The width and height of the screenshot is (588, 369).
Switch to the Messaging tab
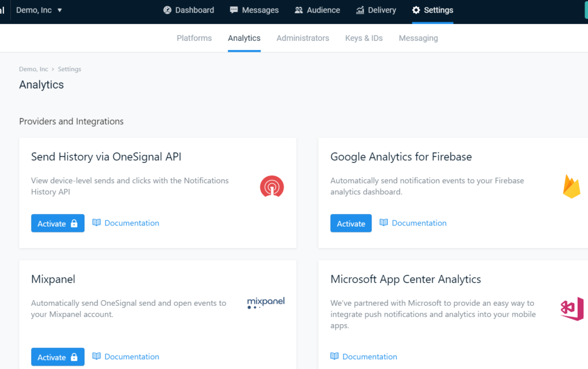coord(418,38)
